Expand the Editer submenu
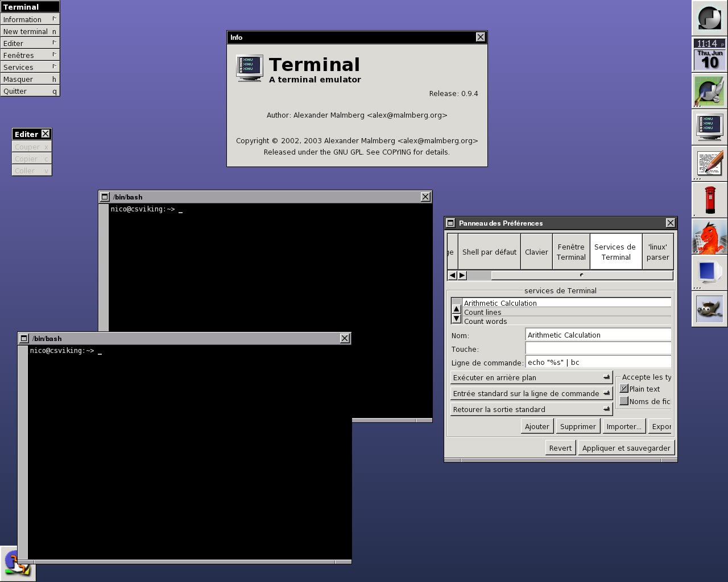The height and width of the screenshot is (582, 728). click(x=30, y=43)
